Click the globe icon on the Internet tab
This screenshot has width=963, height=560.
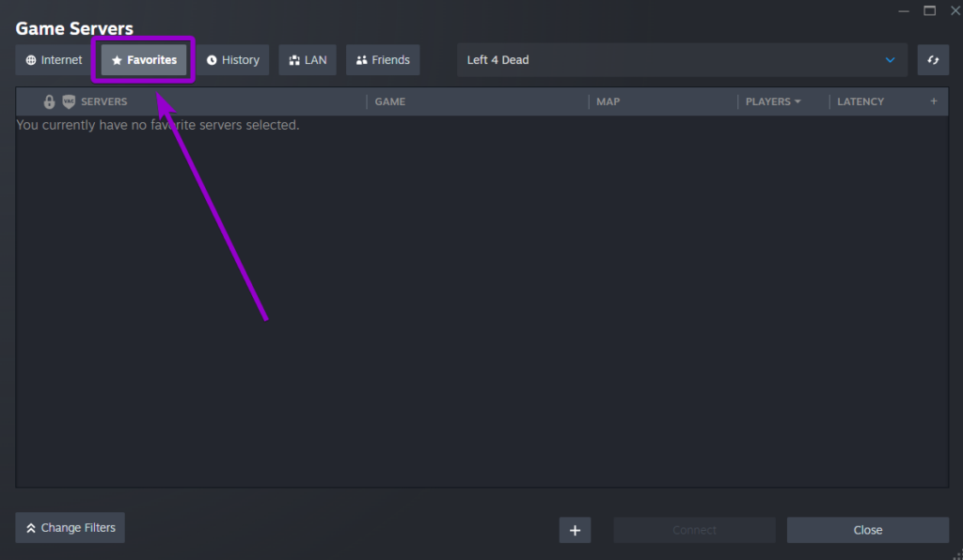click(x=31, y=59)
